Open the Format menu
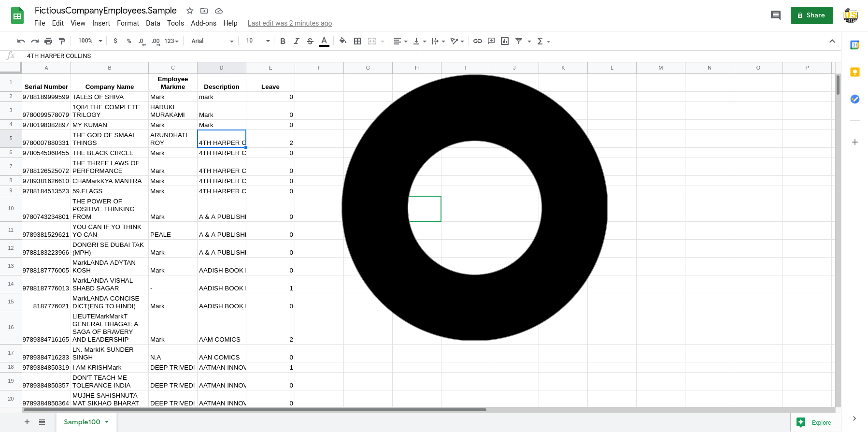Screen dimensions: 868x432 pos(128,23)
